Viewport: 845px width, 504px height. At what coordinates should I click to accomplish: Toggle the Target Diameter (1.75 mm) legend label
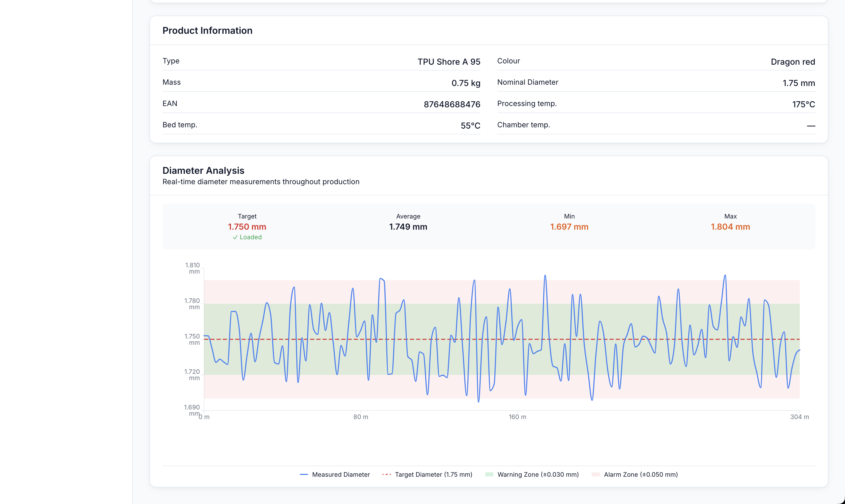433,474
